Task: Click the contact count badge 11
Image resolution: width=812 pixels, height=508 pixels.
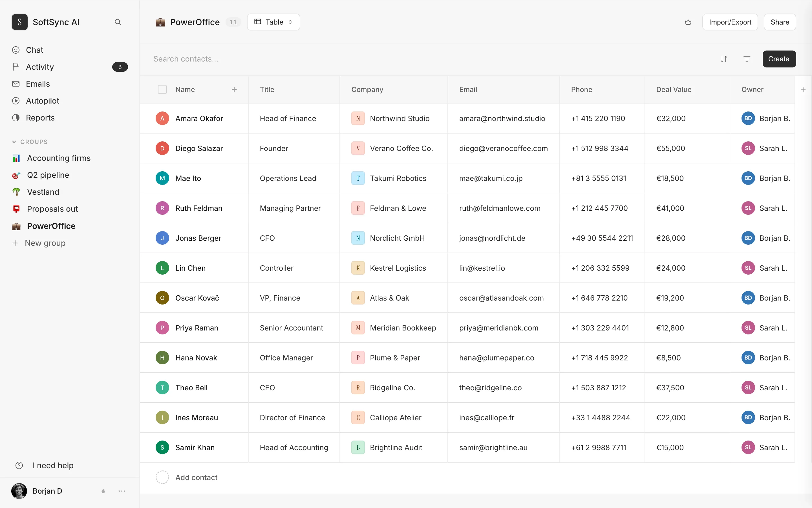Action: pos(233,22)
